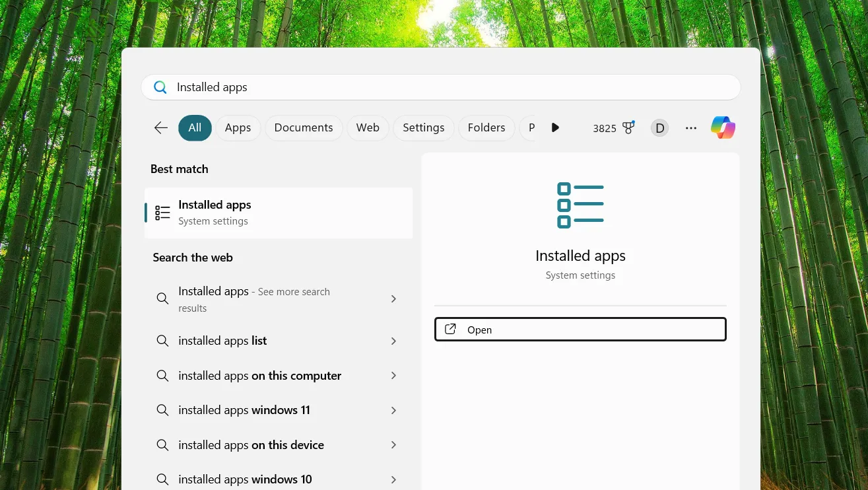
Task: Click the magnifier icon in the search box
Action: tap(160, 87)
